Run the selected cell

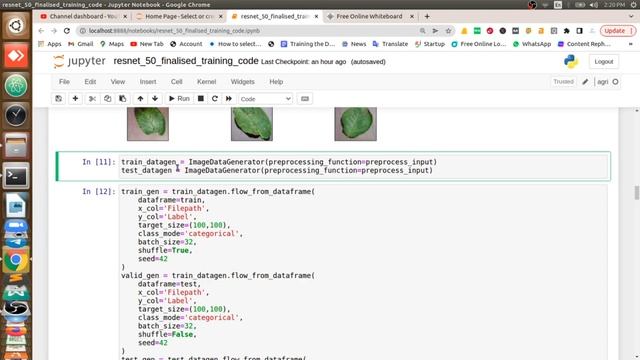pos(179,99)
